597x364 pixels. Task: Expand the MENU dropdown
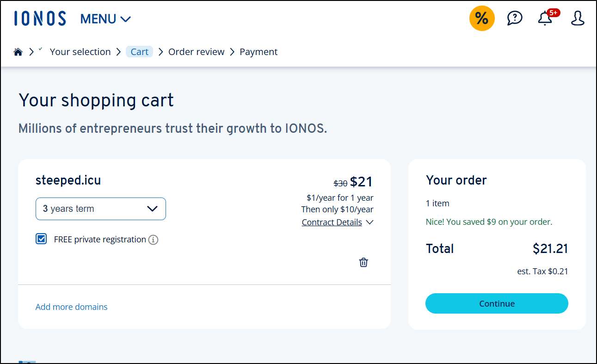point(105,19)
